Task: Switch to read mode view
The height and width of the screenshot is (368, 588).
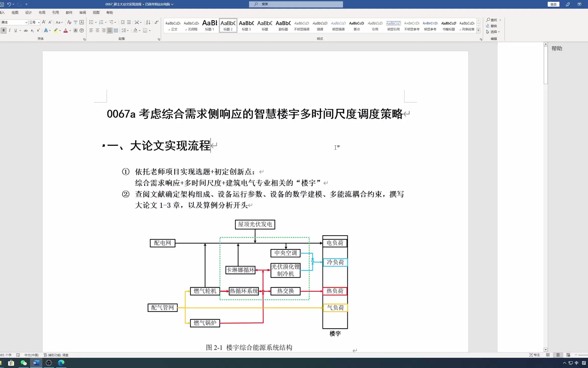Action: tap(548, 355)
